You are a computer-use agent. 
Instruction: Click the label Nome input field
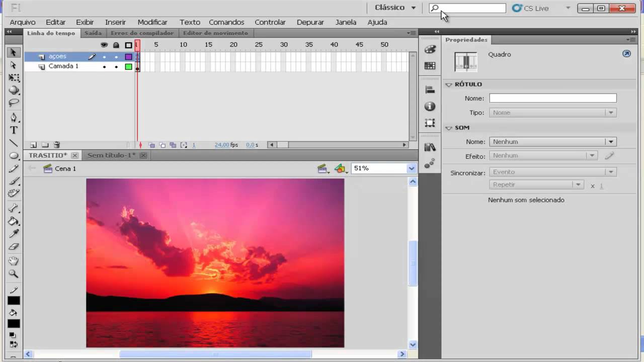pyautogui.click(x=552, y=99)
